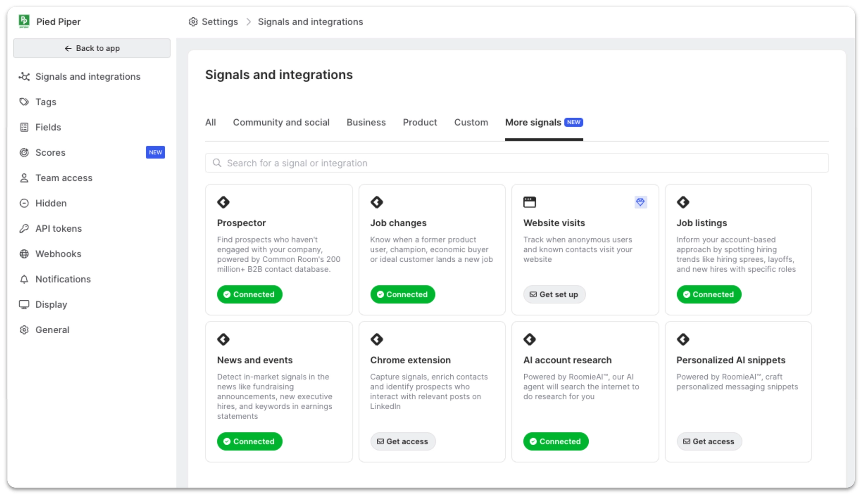Click the API tokens key icon
Viewport: 868px width, 498px height.
tap(24, 229)
